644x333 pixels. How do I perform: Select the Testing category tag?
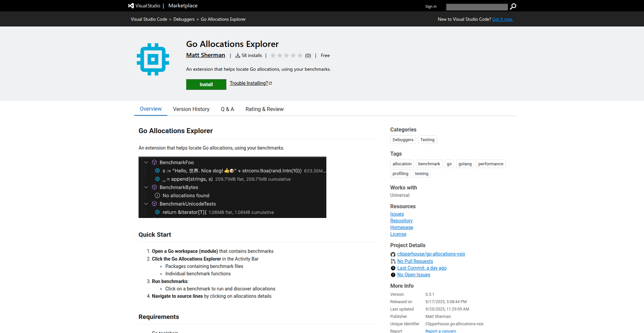(427, 140)
